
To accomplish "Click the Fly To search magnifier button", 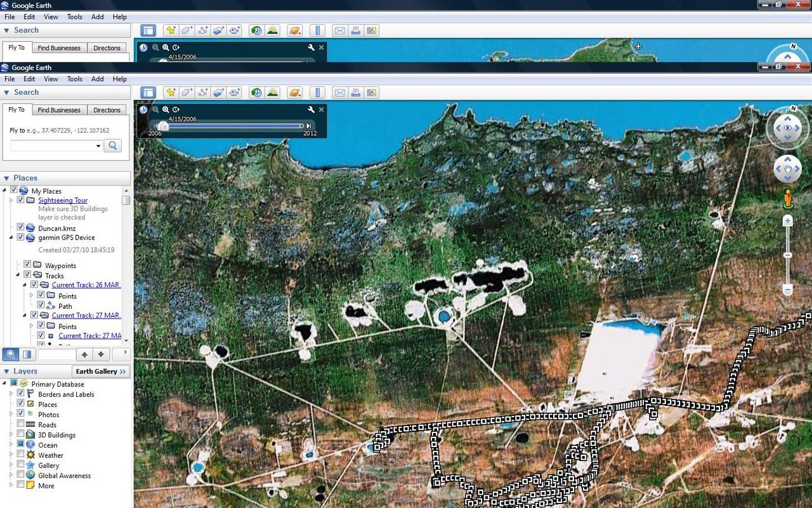I will (x=112, y=145).
